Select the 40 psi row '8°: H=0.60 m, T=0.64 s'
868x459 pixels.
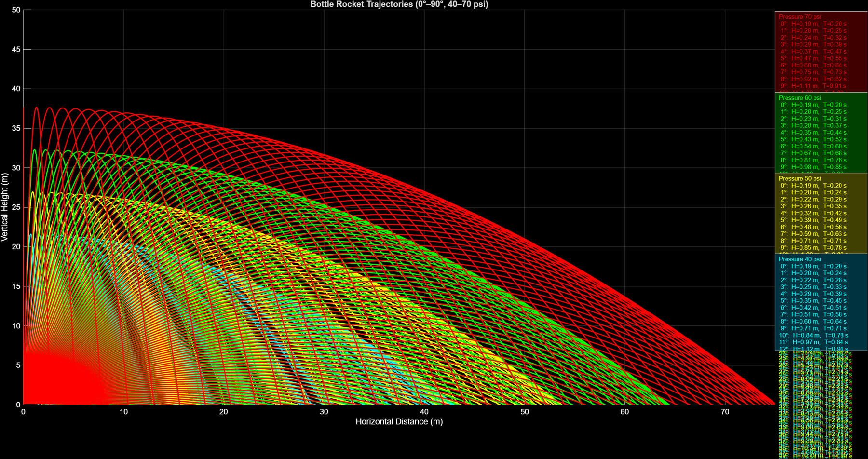[814, 322]
